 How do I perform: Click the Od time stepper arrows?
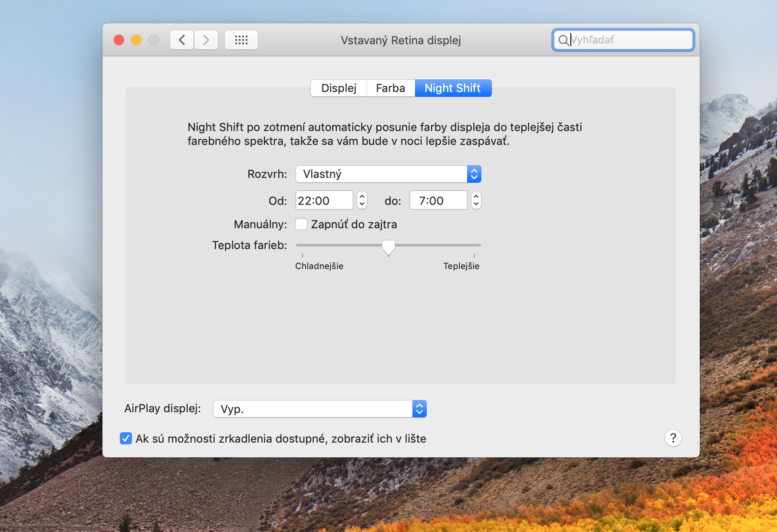(362, 200)
